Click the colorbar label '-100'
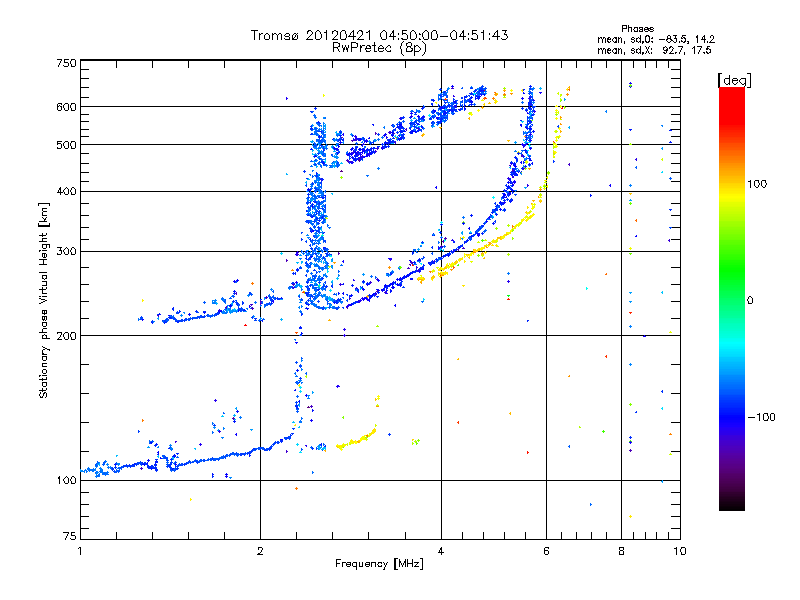The width and height of the screenshot is (800, 600). pyautogui.click(x=761, y=417)
